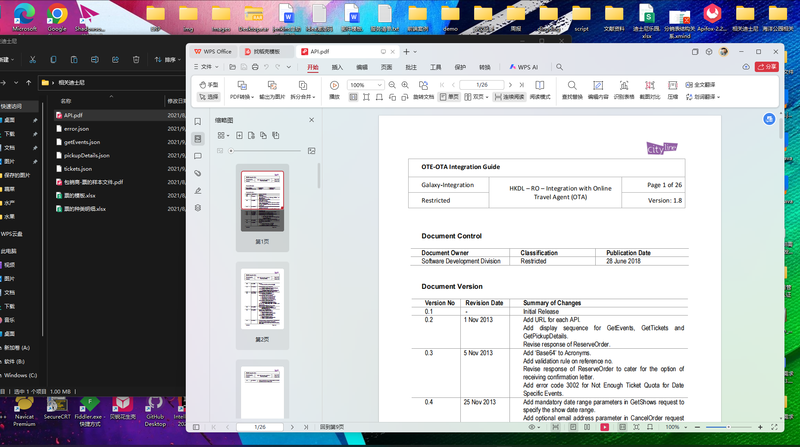Switch to the WPS Office home tab

click(x=213, y=52)
